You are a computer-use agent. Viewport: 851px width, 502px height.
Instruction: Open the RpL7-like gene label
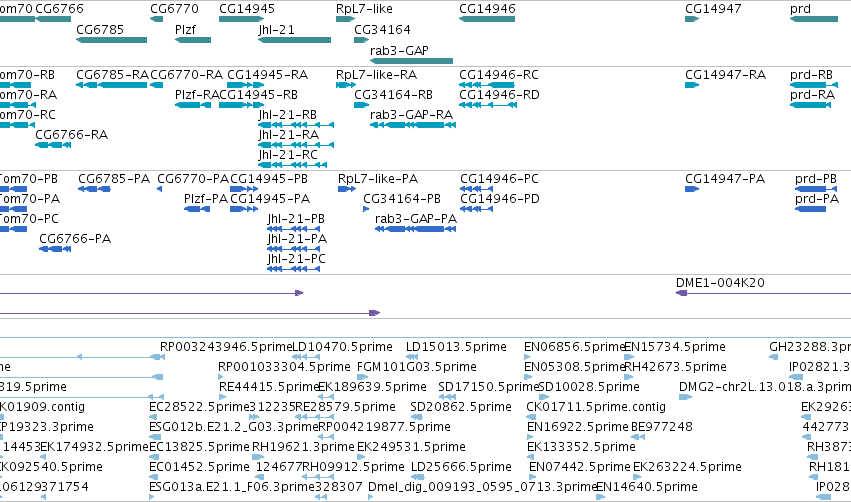coord(364,9)
